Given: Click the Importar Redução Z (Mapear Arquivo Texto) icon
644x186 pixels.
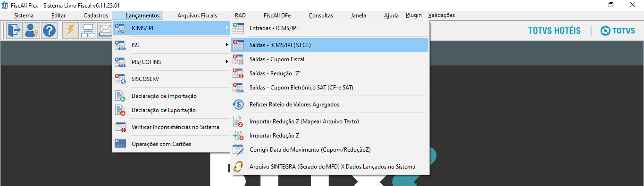Looking at the screenshot, I should click(238, 121).
